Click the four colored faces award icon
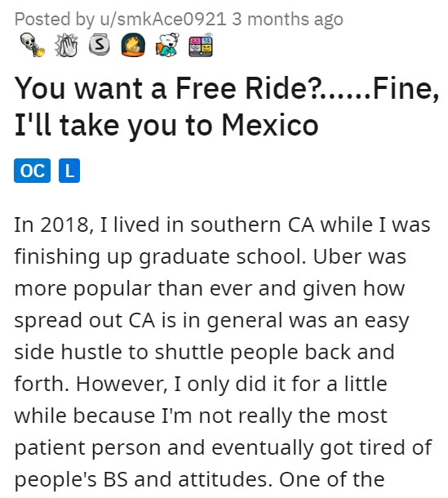The image size is (448, 498). [x=201, y=45]
